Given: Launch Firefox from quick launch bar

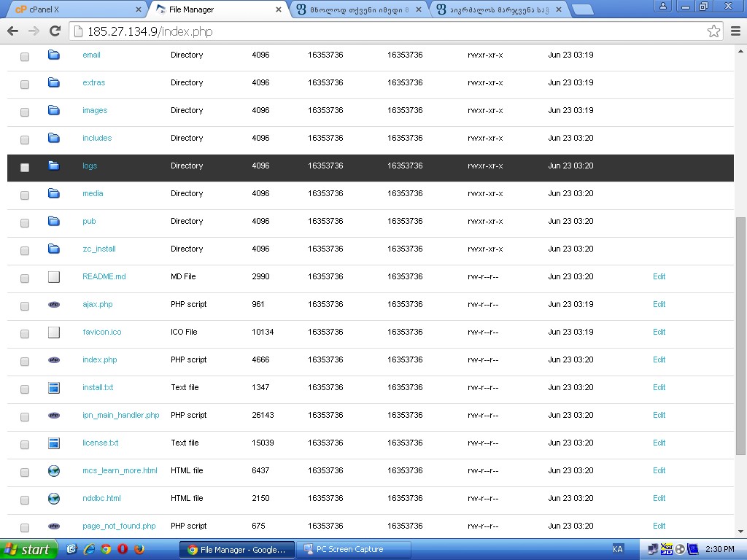Looking at the screenshot, I should click(x=139, y=549).
